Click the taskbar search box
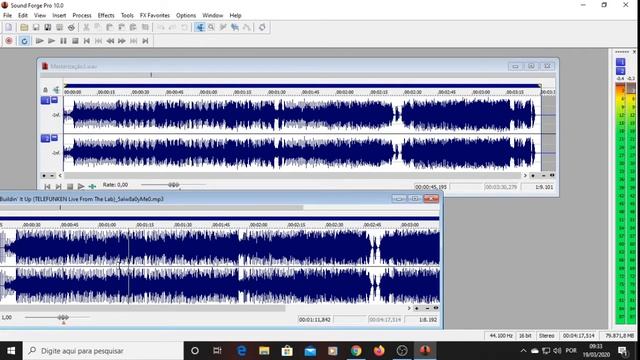The width and height of the screenshot is (640, 360). [x=103, y=351]
